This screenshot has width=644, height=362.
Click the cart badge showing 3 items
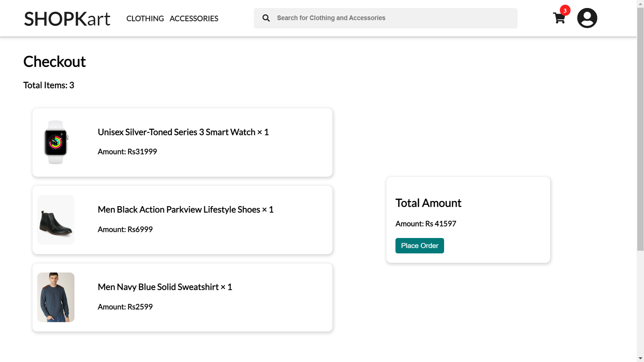pos(565,11)
